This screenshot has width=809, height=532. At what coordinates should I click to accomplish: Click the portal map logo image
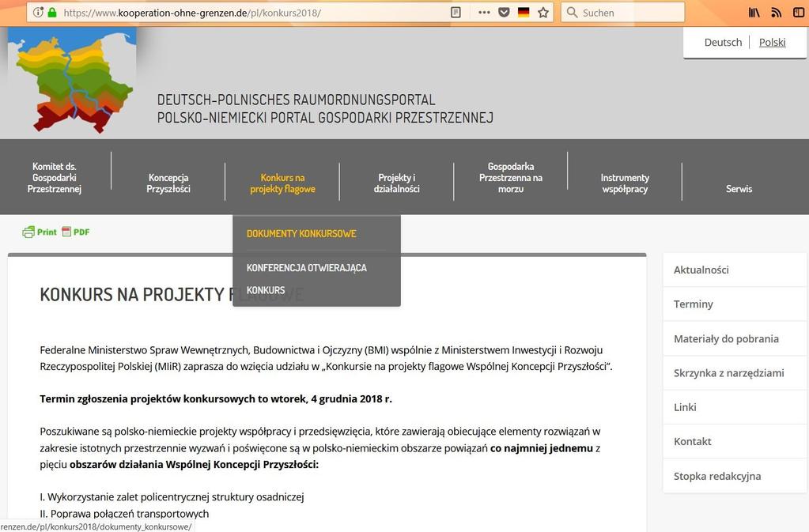[x=72, y=80]
